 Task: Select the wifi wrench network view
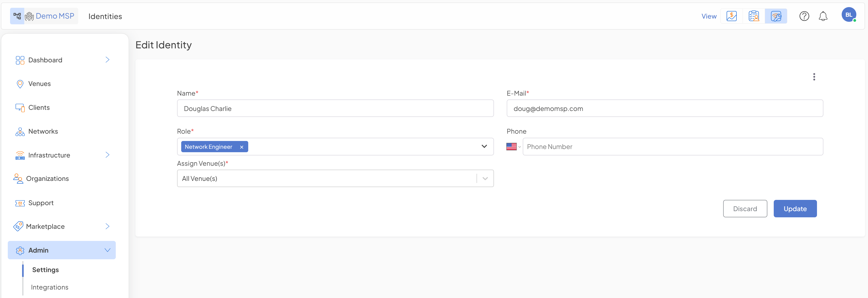[x=776, y=16]
